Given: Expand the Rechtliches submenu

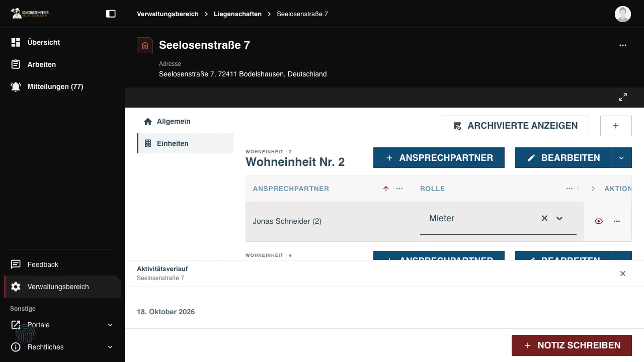Looking at the screenshot, I should pyautogui.click(x=62, y=347).
